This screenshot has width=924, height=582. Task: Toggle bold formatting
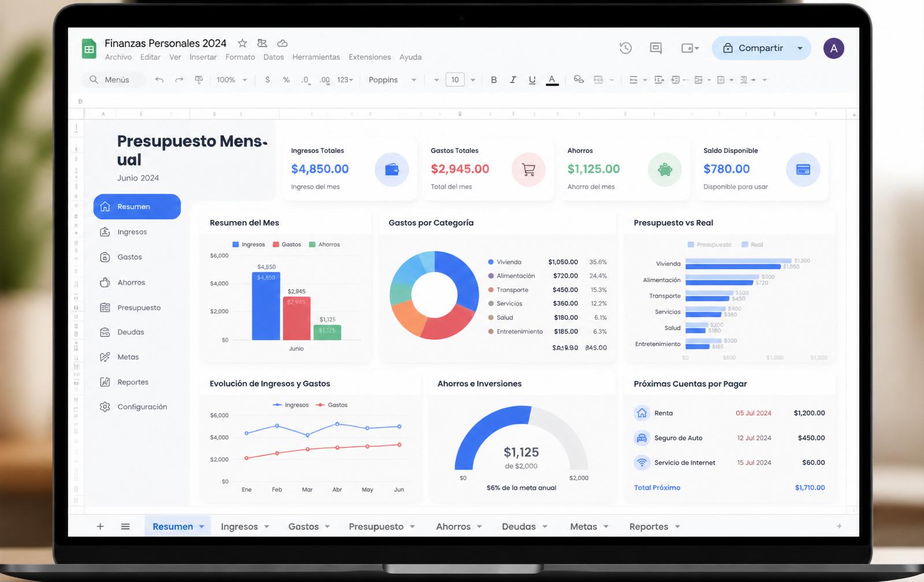pos(494,80)
